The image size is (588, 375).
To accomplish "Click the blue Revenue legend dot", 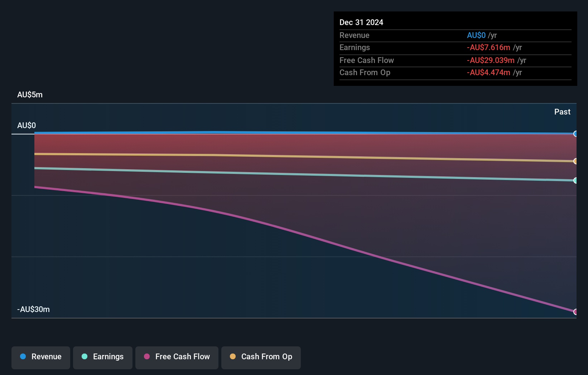I will point(23,356).
